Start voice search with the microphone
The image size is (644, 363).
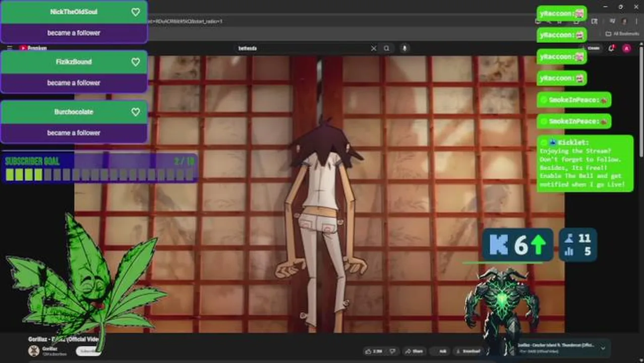[404, 48]
